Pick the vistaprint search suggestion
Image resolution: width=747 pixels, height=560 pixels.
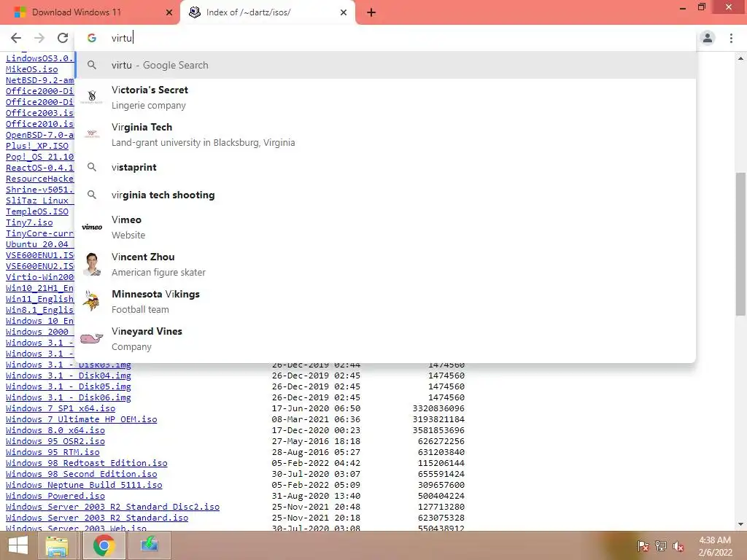(385, 167)
